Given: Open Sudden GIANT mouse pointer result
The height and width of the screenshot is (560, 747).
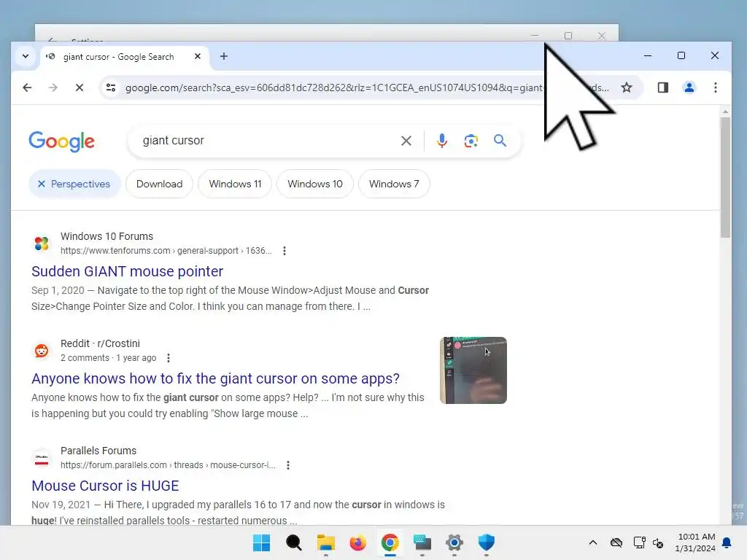Looking at the screenshot, I should coord(127,271).
